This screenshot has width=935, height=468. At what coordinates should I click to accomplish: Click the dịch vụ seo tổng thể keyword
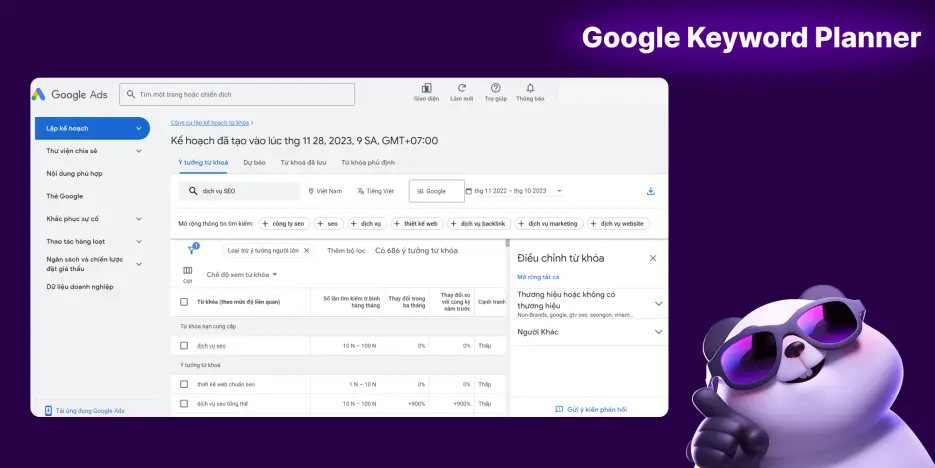[222, 404]
